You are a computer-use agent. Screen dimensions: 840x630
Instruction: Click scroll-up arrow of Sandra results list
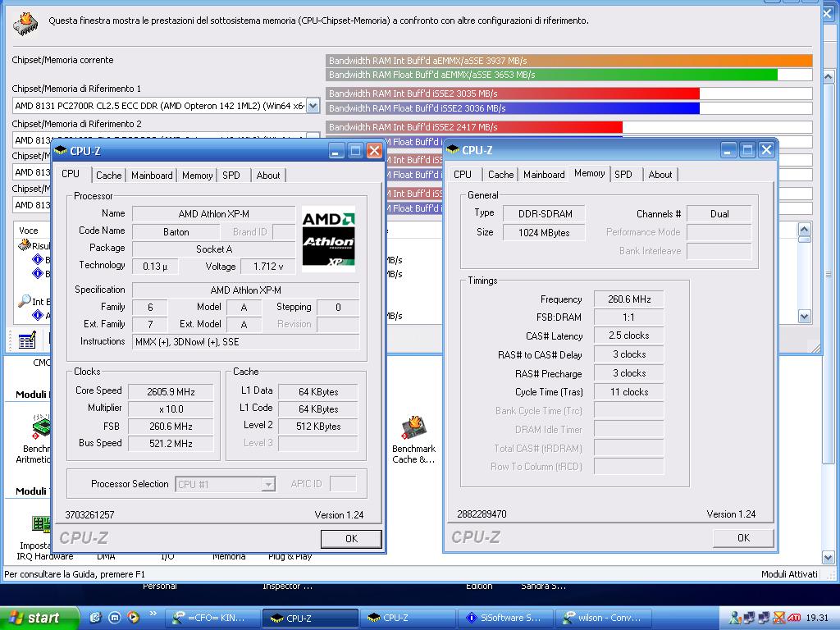point(804,230)
